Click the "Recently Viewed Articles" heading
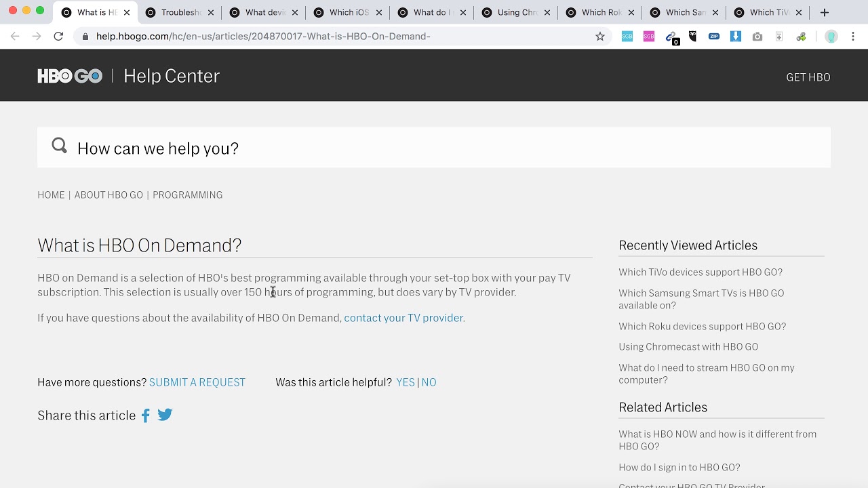The image size is (868, 488). pyautogui.click(x=688, y=245)
